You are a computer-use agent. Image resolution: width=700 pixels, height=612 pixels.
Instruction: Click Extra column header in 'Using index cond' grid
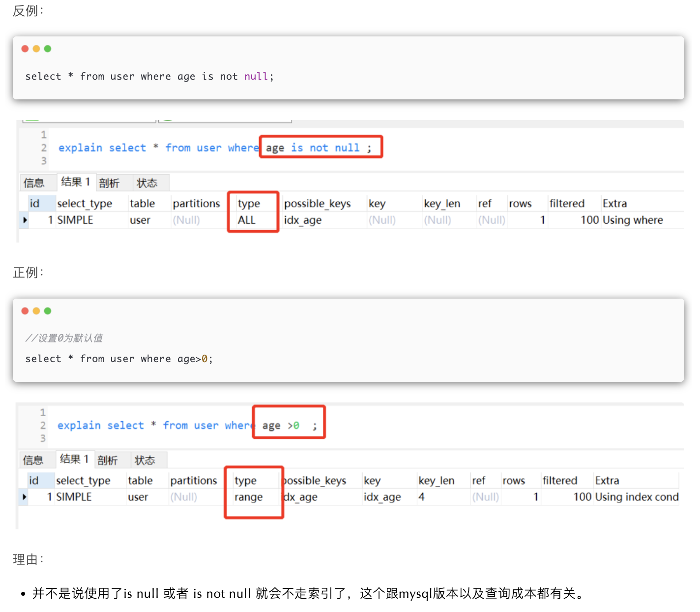[x=607, y=481]
